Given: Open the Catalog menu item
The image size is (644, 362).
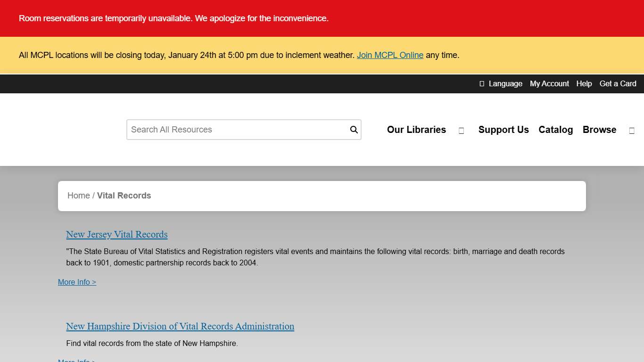Looking at the screenshot, I should click(555, 130).
